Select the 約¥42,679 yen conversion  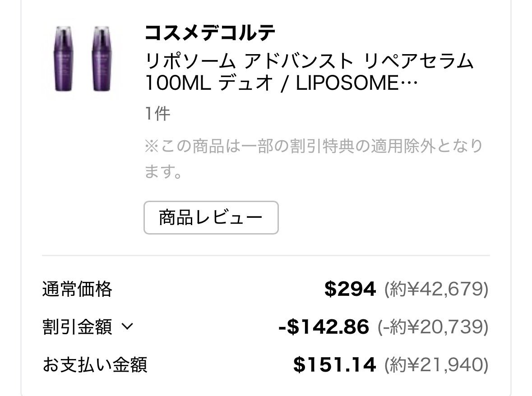(x=436, y=289)
